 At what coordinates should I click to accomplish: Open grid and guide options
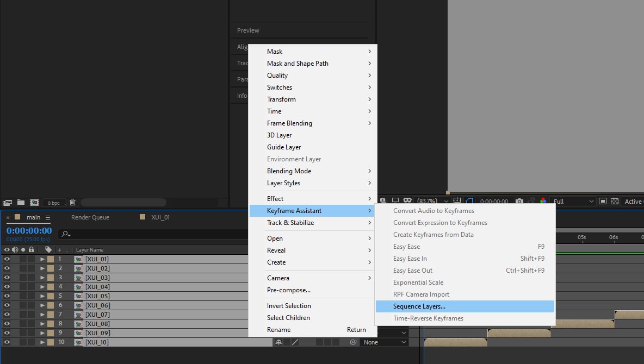tap(457, 201)
